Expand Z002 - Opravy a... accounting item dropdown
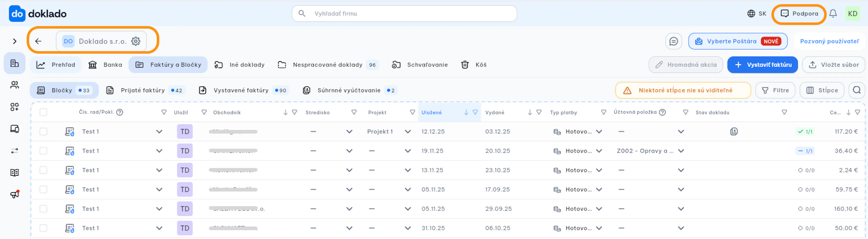Image resolution: width=868 pixels, height=239 pixels. [681, 151]
